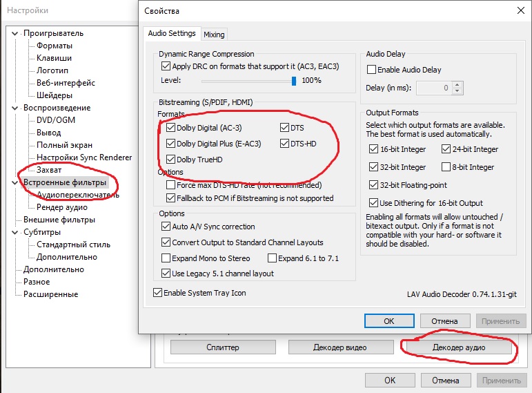
Task: Toggle DTS-HD bitstreaming checkbox
Action: tap(284, 144)
